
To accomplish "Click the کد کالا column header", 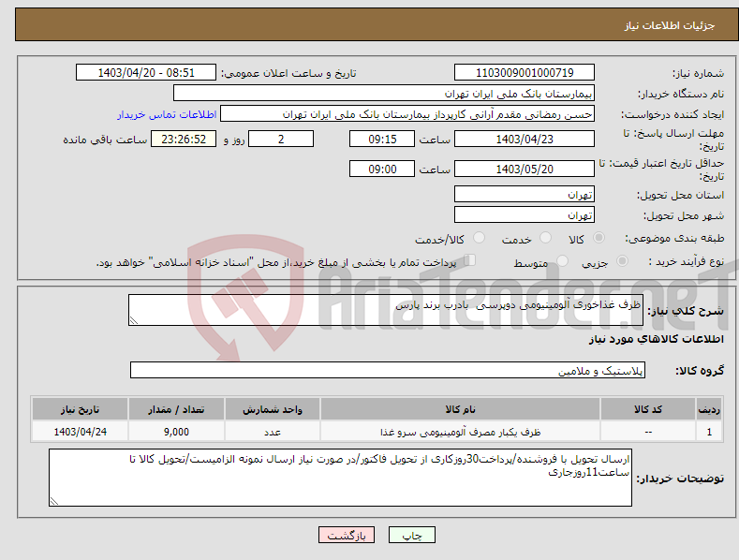I will [x=647, y=409].
